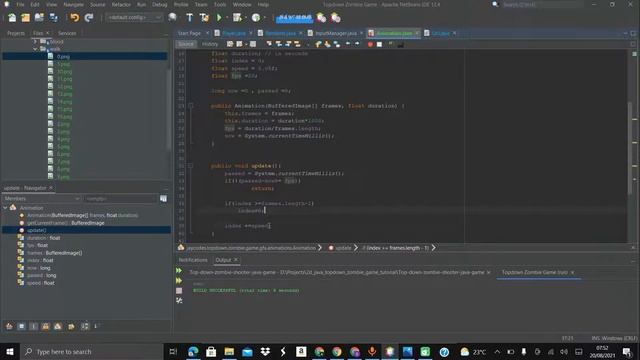Expand the blood folder in file tree
The width and height of the screenshot is (640, 360).
click(x=36, y=41)
